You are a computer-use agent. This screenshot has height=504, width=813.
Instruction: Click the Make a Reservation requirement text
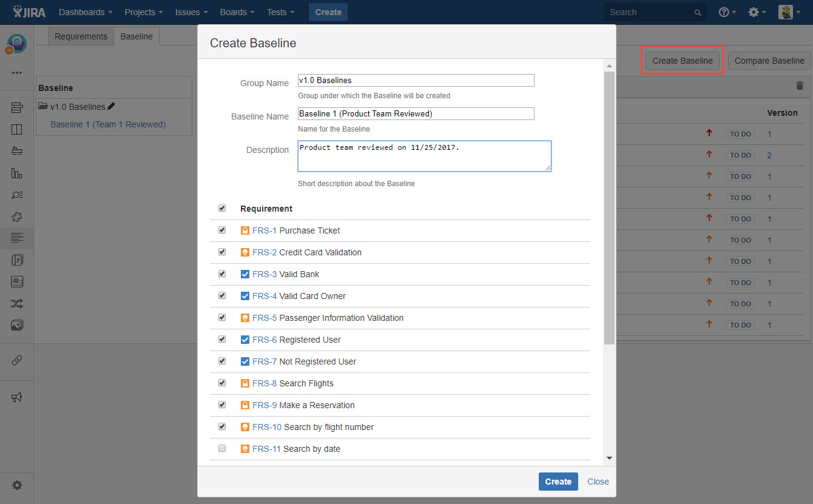[x=317, y=405]
